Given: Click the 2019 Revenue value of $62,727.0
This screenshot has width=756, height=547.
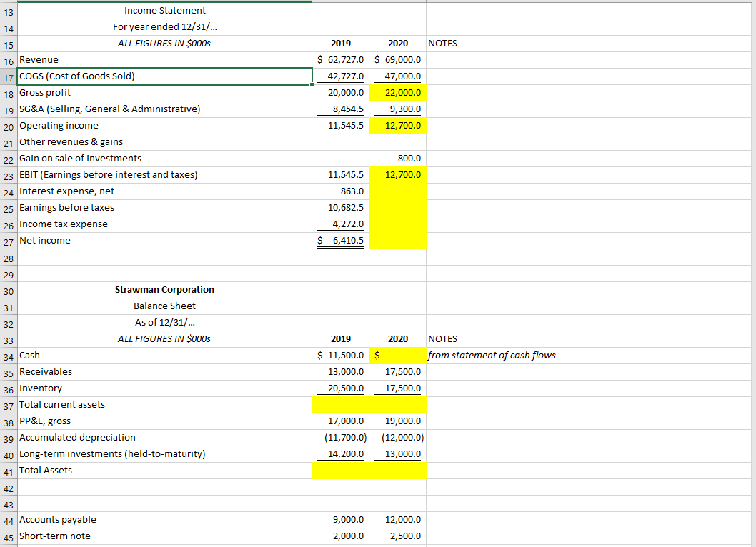Looking at the screenshot, I should (340, 59).
